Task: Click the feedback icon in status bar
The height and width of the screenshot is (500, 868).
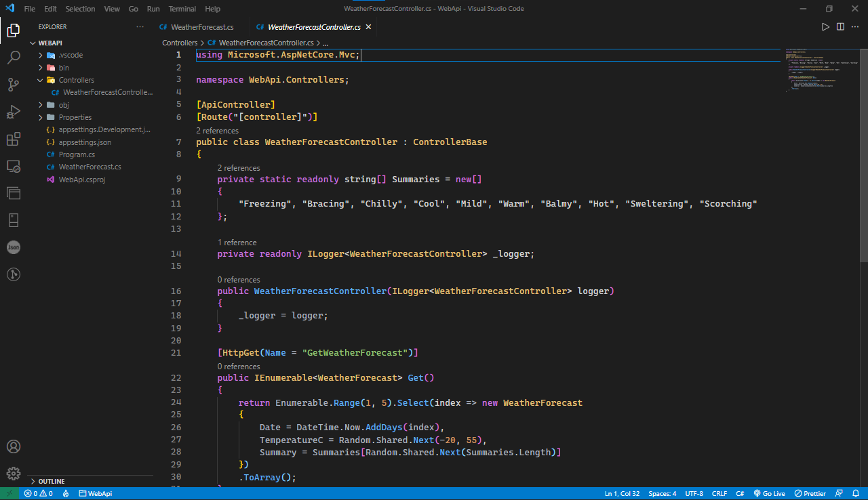Action: 839,494
